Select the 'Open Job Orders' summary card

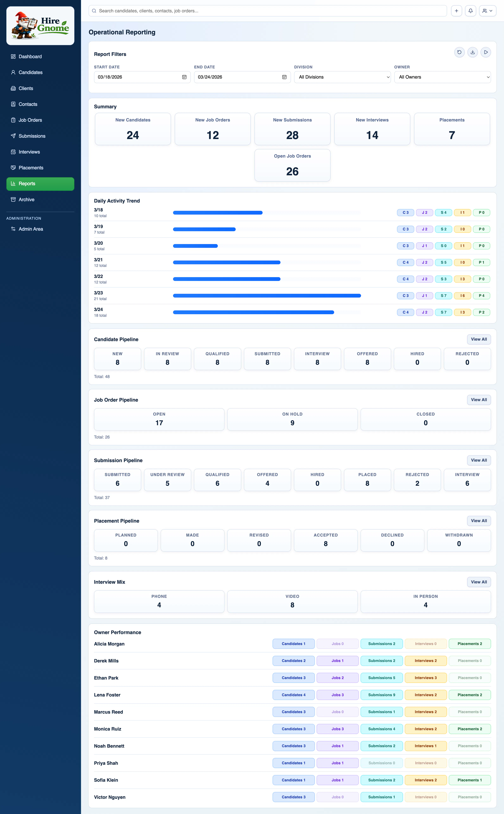(292, 165)
